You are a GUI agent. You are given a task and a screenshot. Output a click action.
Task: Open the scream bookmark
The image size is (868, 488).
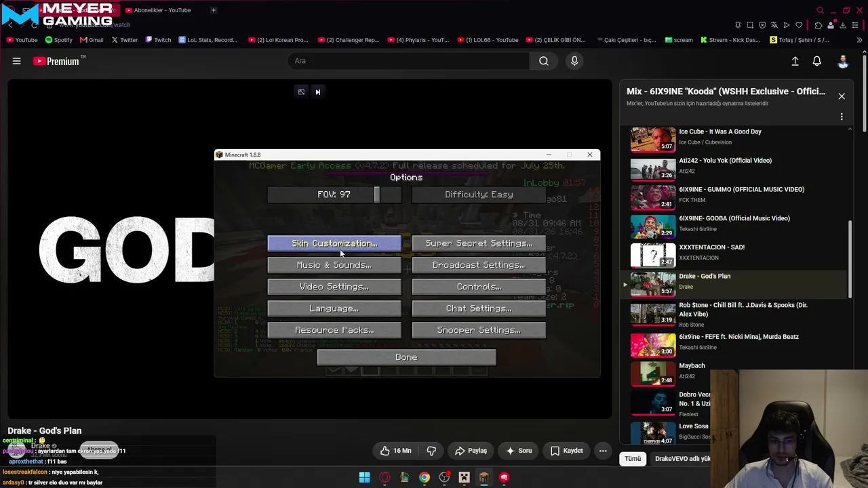(x=679, y=40)
